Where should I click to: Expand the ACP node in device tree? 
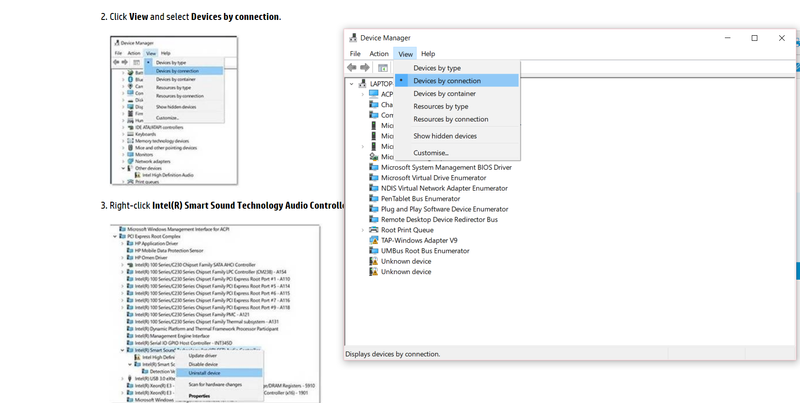(363, 94)
